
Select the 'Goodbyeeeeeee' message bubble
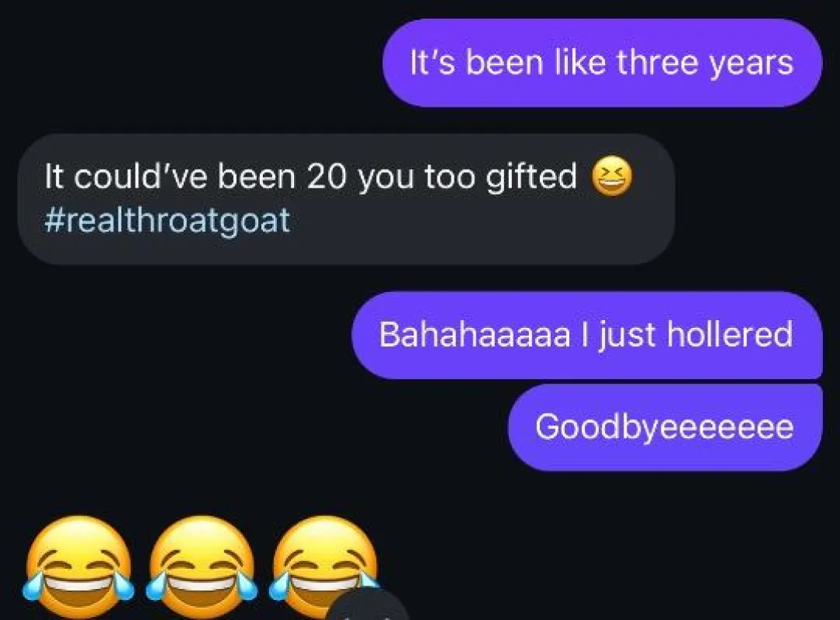click(665, 427)
